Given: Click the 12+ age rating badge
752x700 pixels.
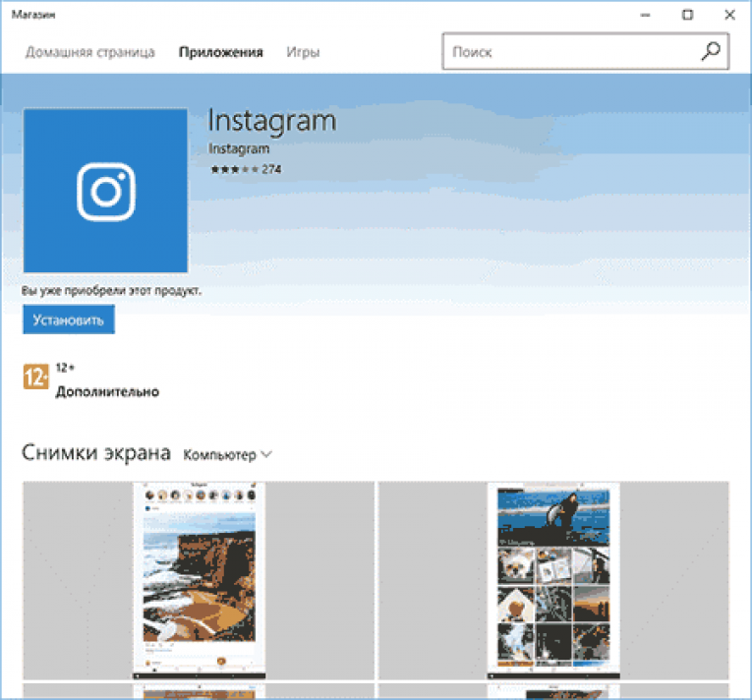Looking at the screenshot, I should click(x=35, y=377).
